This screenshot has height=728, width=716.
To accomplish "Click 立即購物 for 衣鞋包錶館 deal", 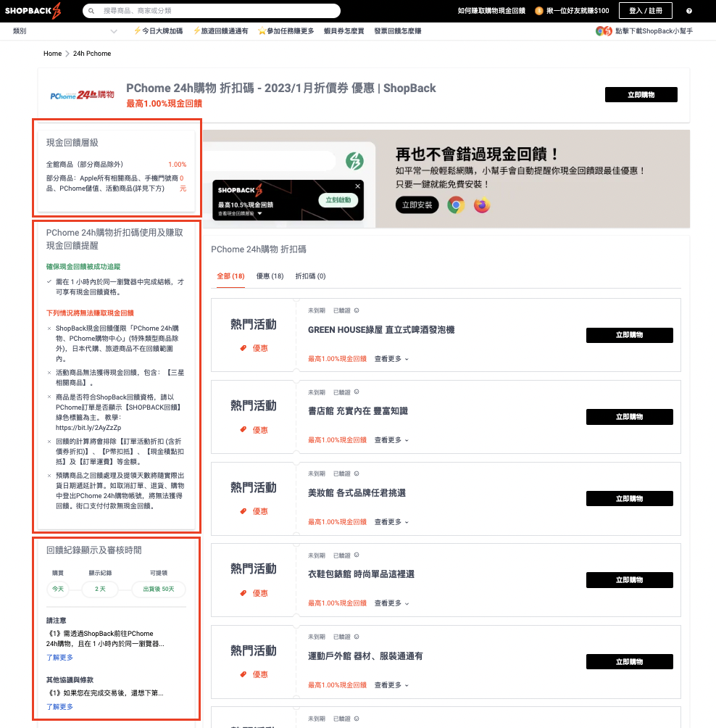I will [x=629, y=580].
